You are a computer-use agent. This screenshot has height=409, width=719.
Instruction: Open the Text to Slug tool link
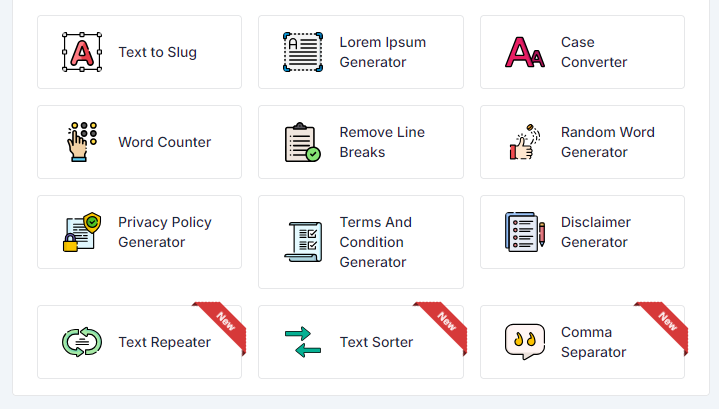click(157, 52)
